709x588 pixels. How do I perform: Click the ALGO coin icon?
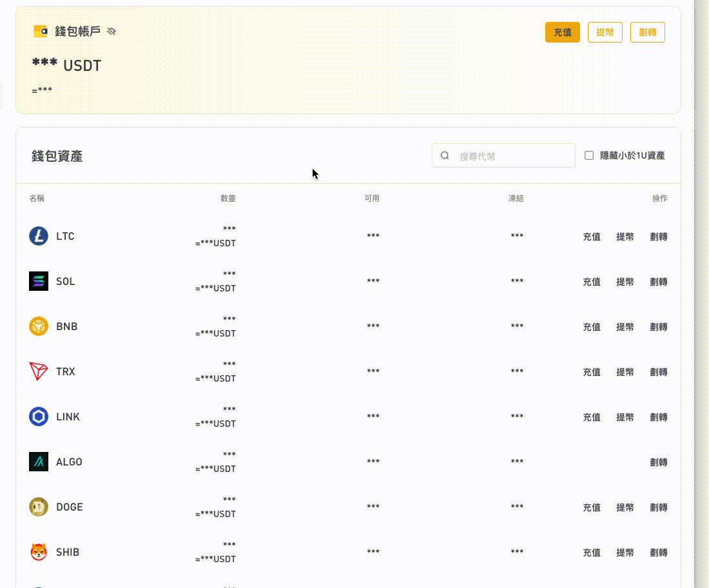(x=39, y=462)
